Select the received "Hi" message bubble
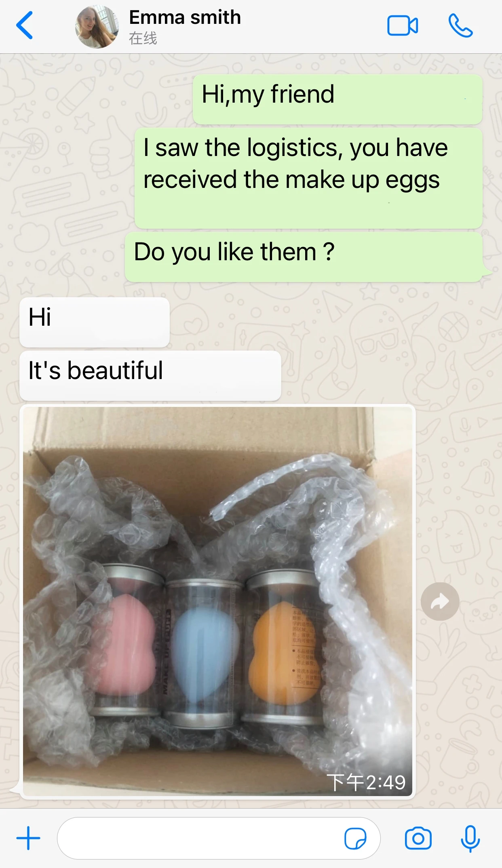 95,322
